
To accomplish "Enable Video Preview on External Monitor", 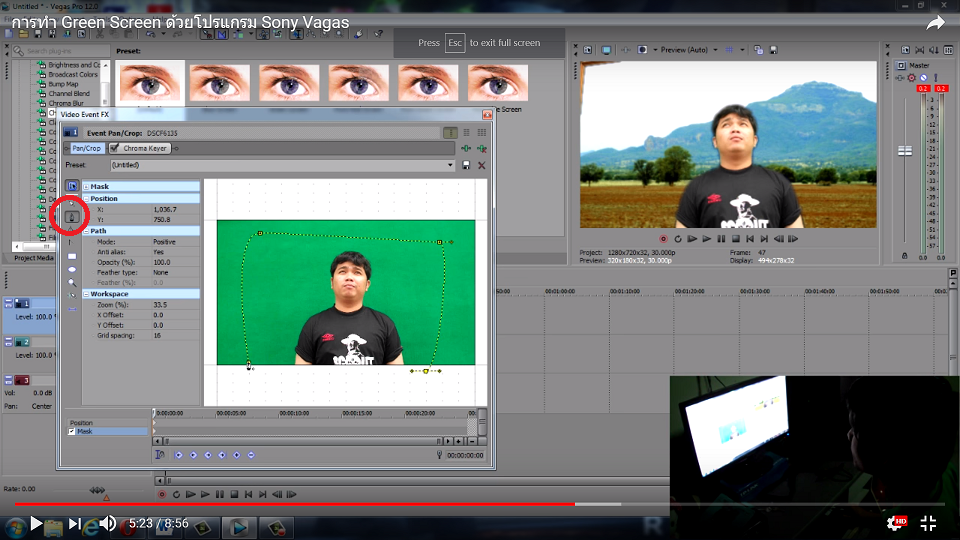I will point(606,50).
